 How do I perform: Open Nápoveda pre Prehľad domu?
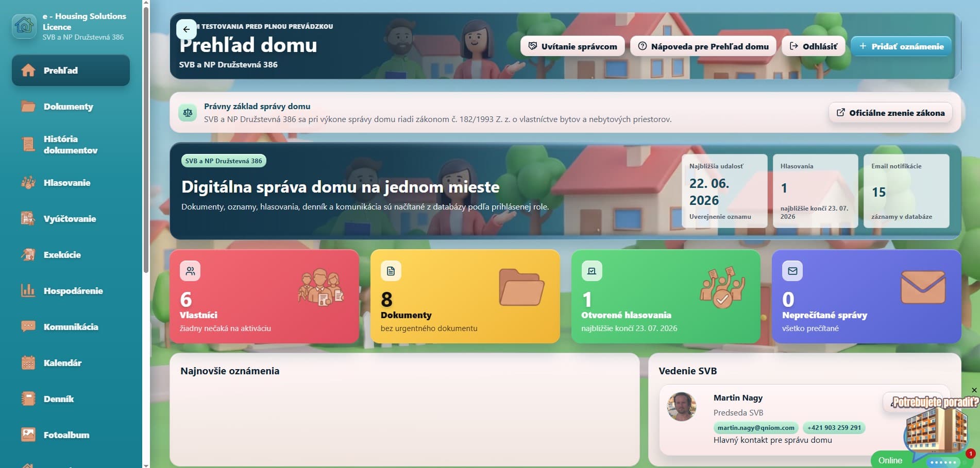click(703, 46)
